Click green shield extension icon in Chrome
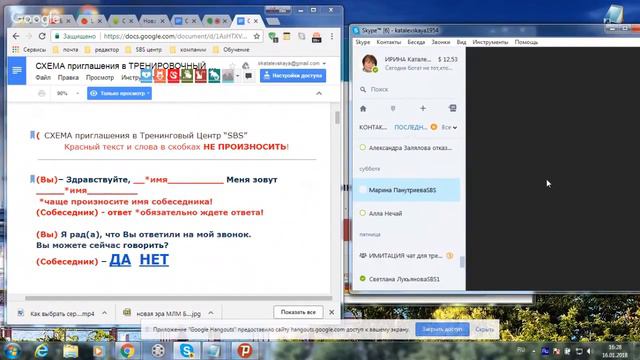Image resolution: width=640 pixels, height=360 pixels. click(x=273, y=37)
